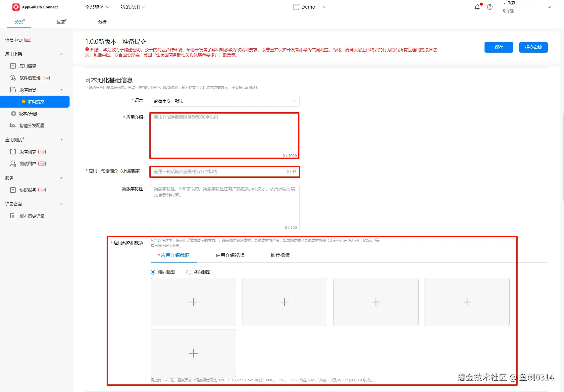Open the help question mark icon
Viewport: 564px width, 392px height.
(x=490, y=7)
